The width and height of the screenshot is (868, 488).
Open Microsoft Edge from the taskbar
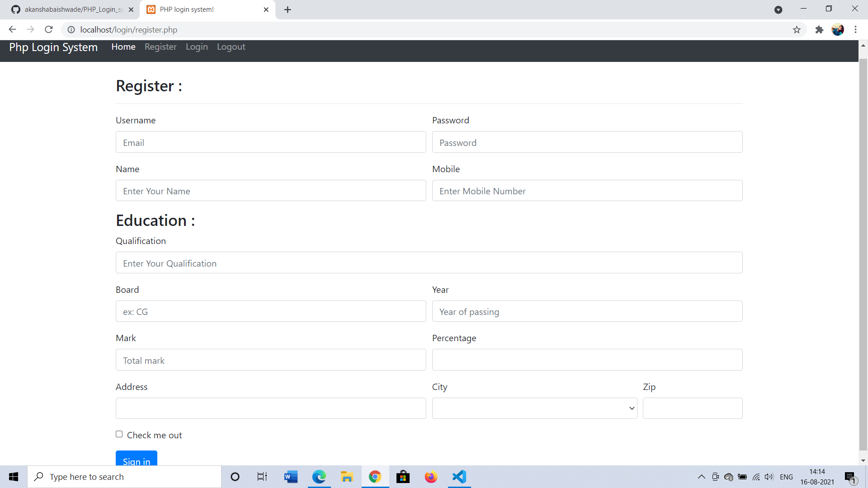coord(319,477)
